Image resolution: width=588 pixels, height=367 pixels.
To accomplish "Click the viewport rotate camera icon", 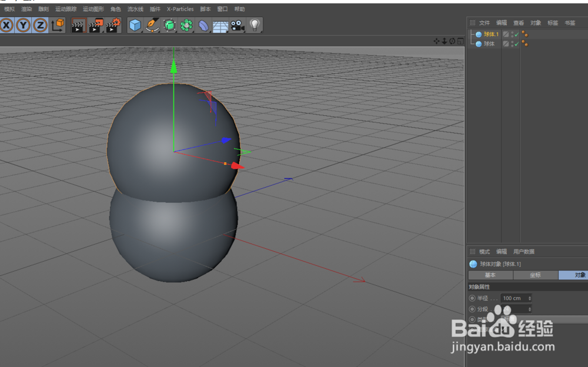I will point(452,41).
